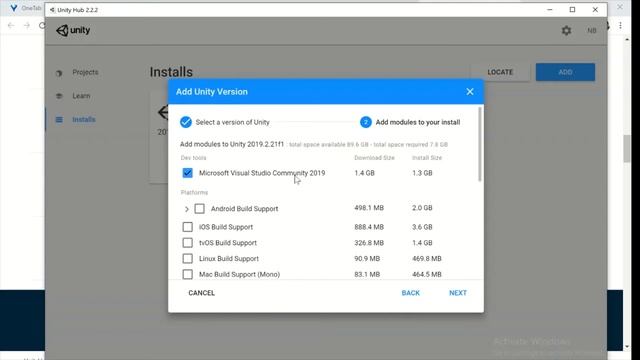The height and width of the screenshot is (360, 640).
Task: Click the completed step one checkmark icon
Action: pyautogui.click(x=186, y=122)
